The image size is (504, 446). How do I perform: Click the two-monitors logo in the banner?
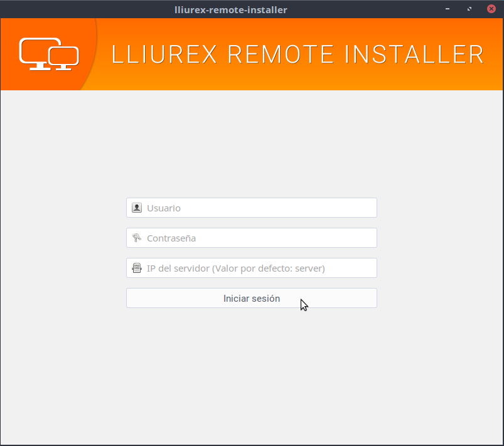click(48, 54)
